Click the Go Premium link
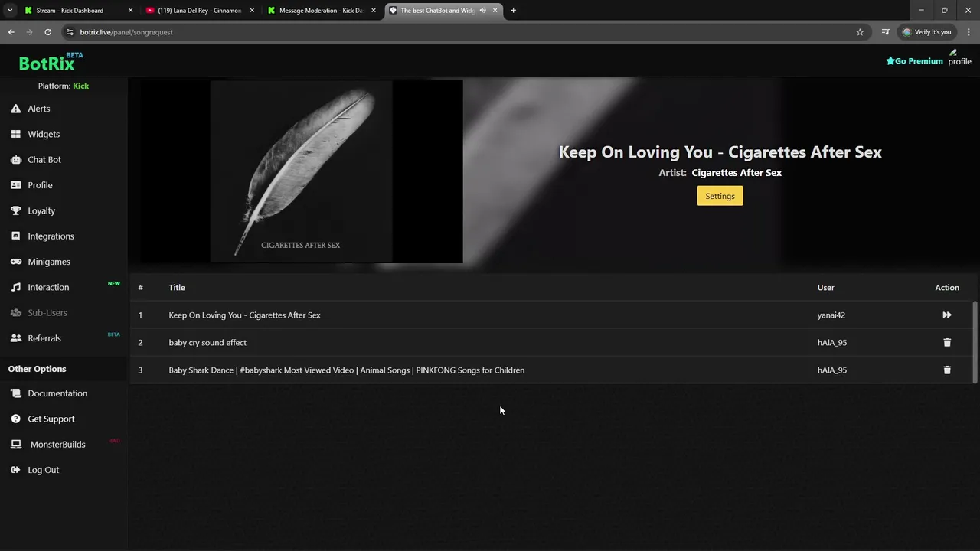This screenshot has width=980, height=551. pyautogui.click(x=914, y=61)
